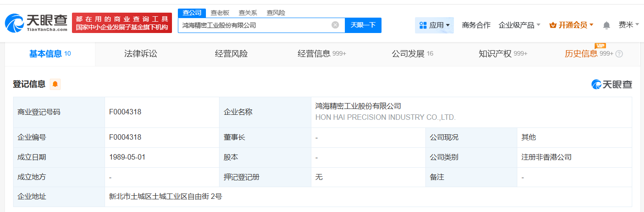Open the 应用 dropdown menu
644x212 pixels.
coord(434,25)
